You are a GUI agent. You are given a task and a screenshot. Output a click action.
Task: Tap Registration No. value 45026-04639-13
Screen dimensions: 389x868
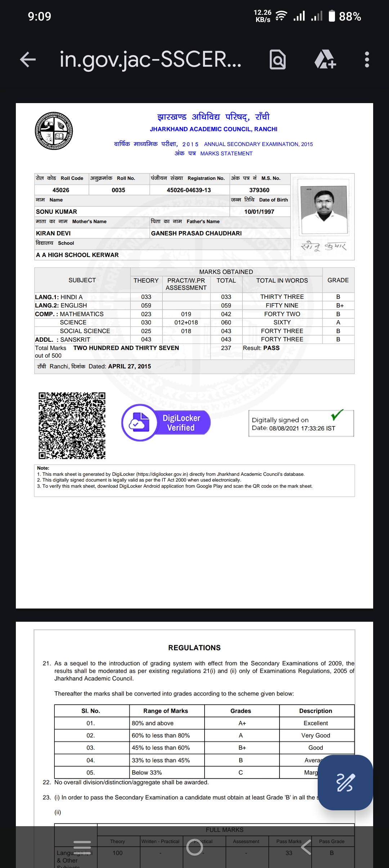[x=189, y=190]
